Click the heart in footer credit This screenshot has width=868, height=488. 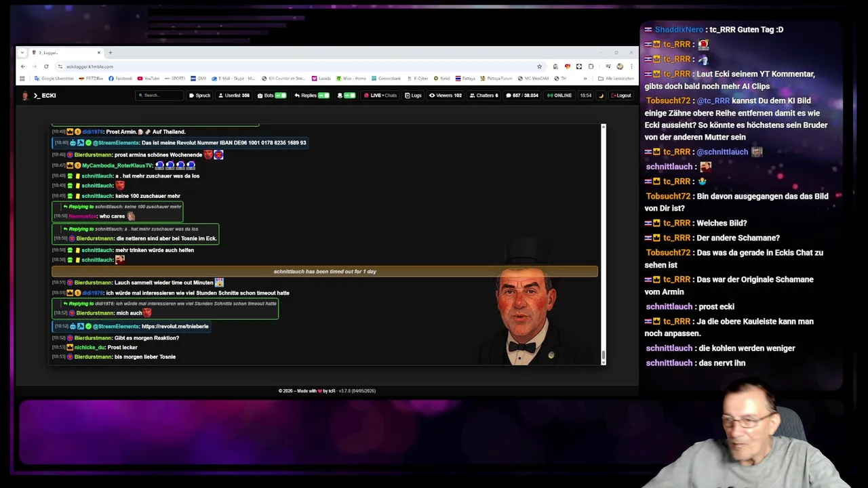click(319, 391)
